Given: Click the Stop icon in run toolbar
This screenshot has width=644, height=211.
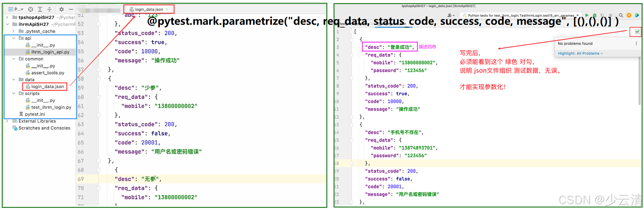Looking at the screenshot, I should (611, 15).
